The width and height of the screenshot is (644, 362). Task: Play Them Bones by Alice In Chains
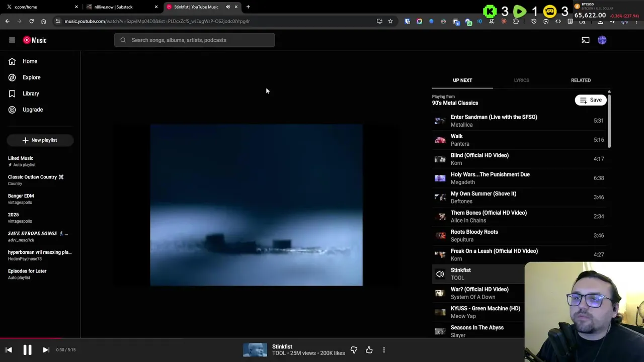click(x=519, y=216)
